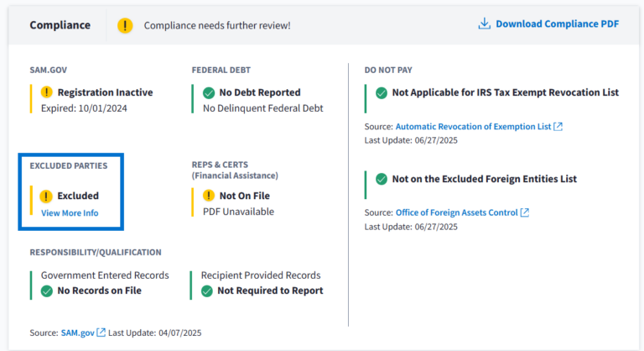Click the Excluded Parties section heading
The height and width of the screenshot is (351, 644).
click(74, 165)
